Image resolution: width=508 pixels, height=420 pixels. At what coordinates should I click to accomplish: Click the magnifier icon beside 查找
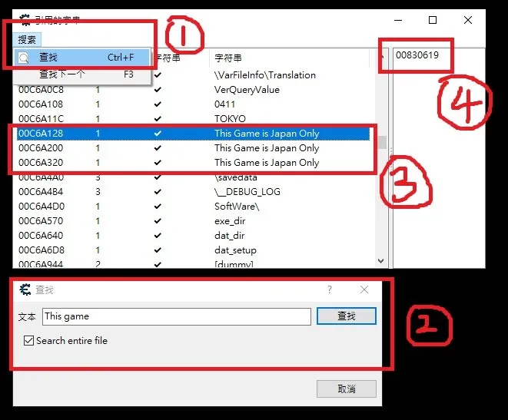tap(23, 58)
